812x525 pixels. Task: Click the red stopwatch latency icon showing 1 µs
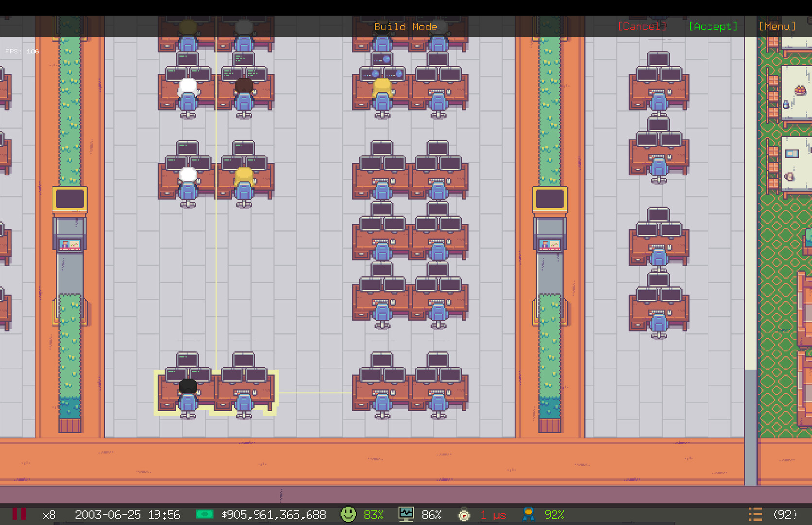[465, 514]
